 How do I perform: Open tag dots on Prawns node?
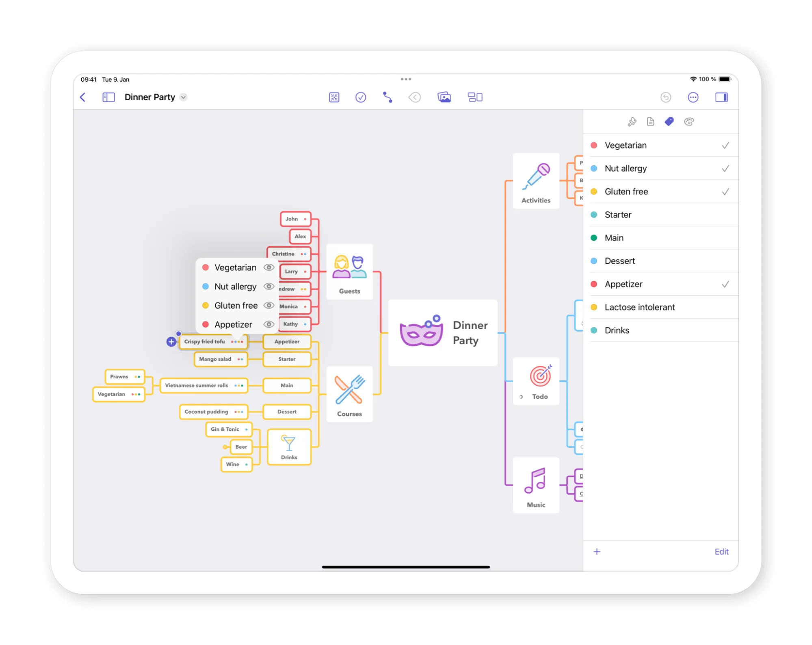[137, 377]
